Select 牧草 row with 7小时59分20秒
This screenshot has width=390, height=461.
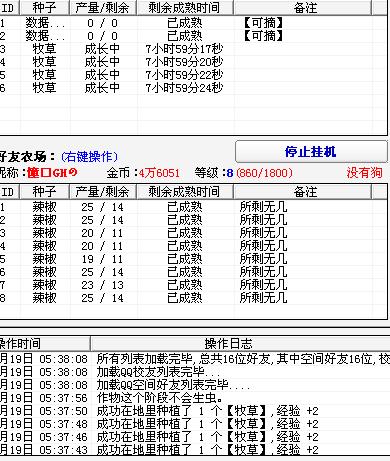pyautogui.click(x=193, y=62)
